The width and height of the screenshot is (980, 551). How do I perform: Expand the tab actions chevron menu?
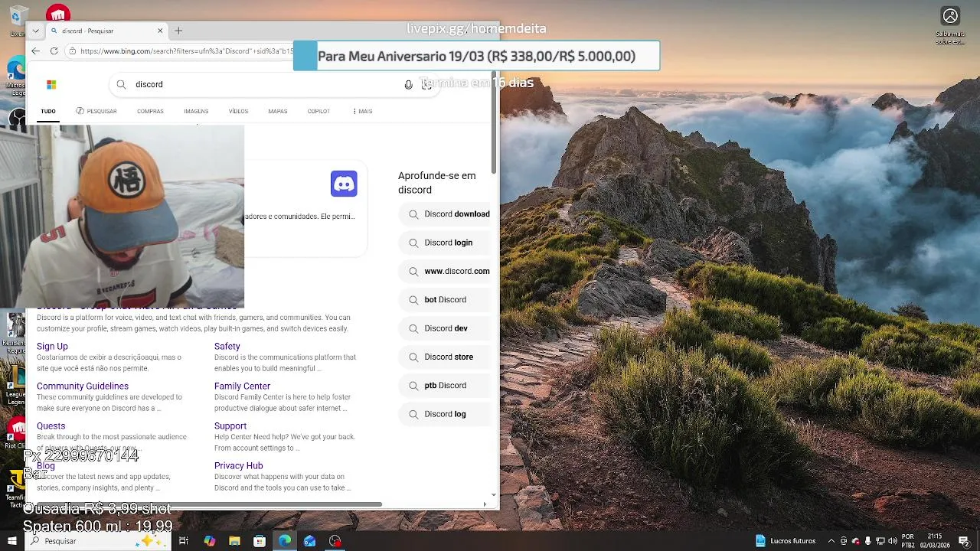click(x=36, y=31)
